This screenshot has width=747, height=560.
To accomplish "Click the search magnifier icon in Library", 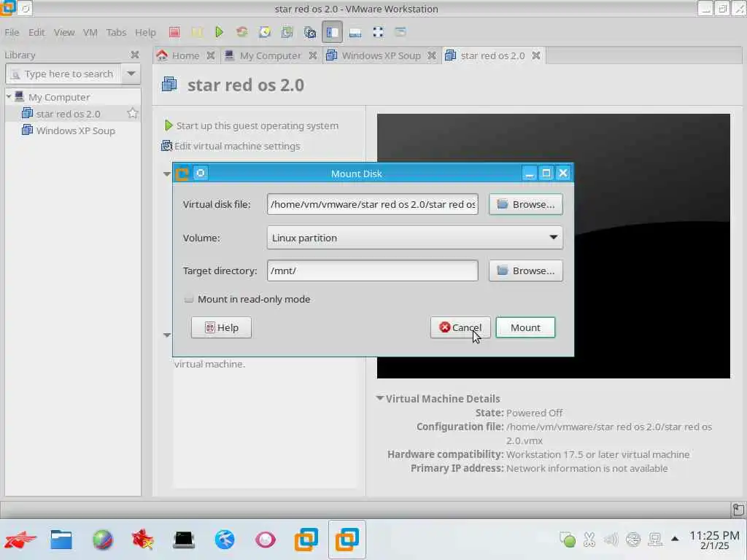I will (16, 74).
